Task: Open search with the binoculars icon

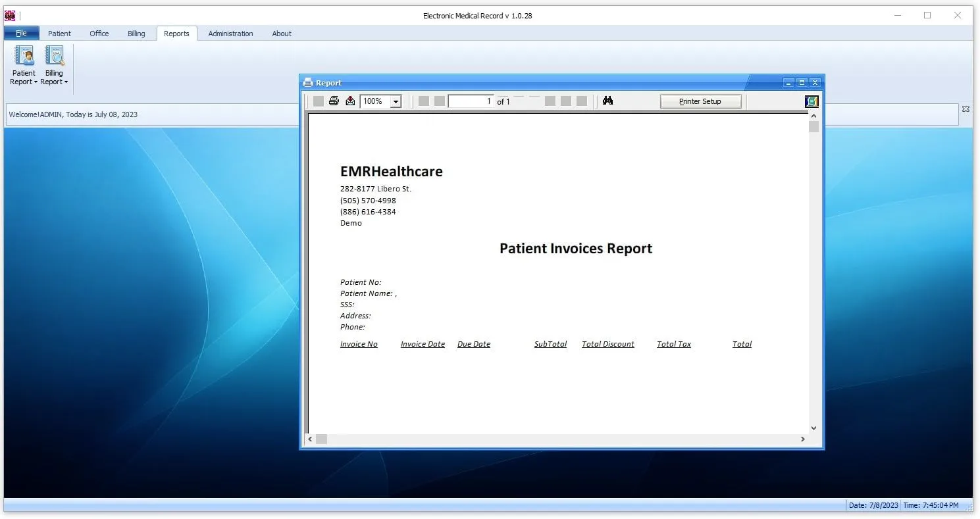Action: [607, 101]
